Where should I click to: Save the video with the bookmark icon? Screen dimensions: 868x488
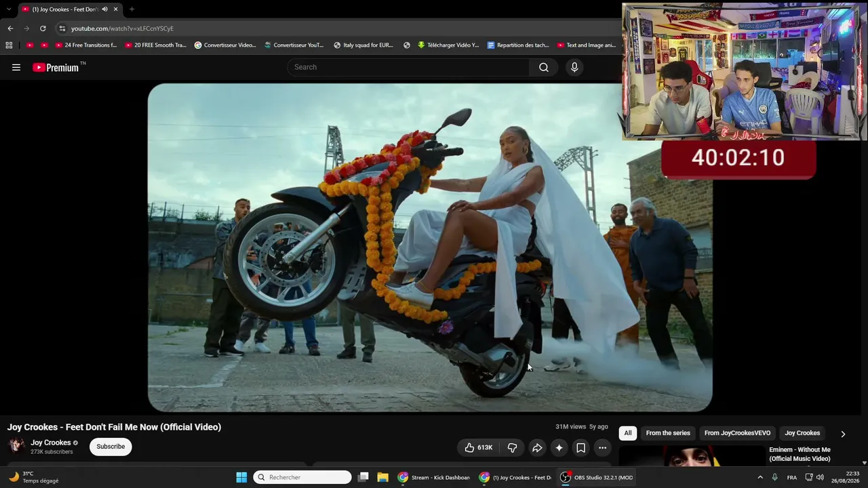(x=580, y=447)
